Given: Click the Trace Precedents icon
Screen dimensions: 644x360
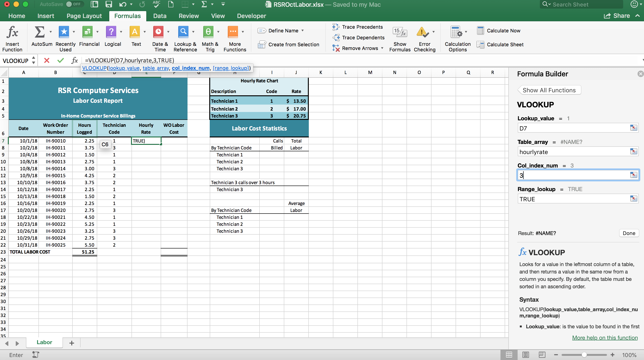Looking at the screenshot, I should (336, 27).
